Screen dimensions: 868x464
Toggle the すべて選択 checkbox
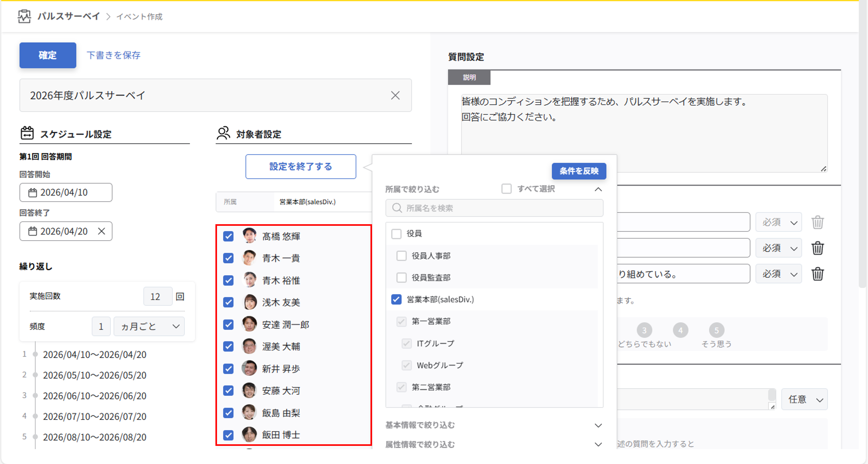point(506,189)
